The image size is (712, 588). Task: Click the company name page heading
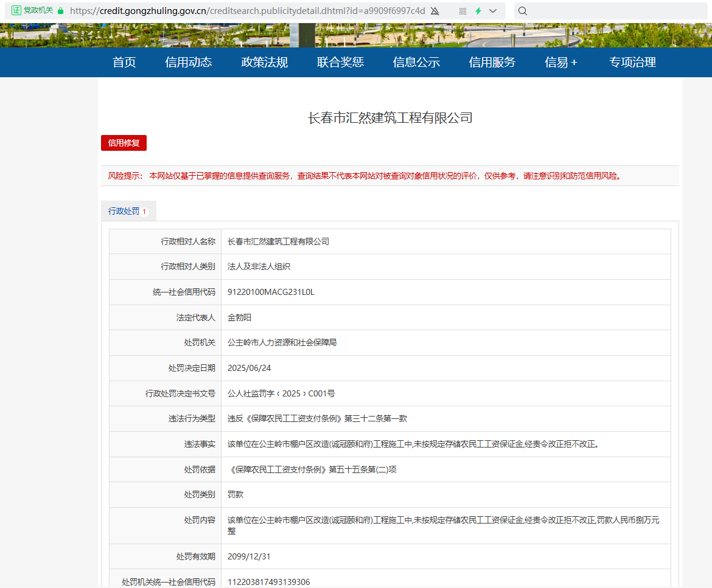click(x=390, y=118)
